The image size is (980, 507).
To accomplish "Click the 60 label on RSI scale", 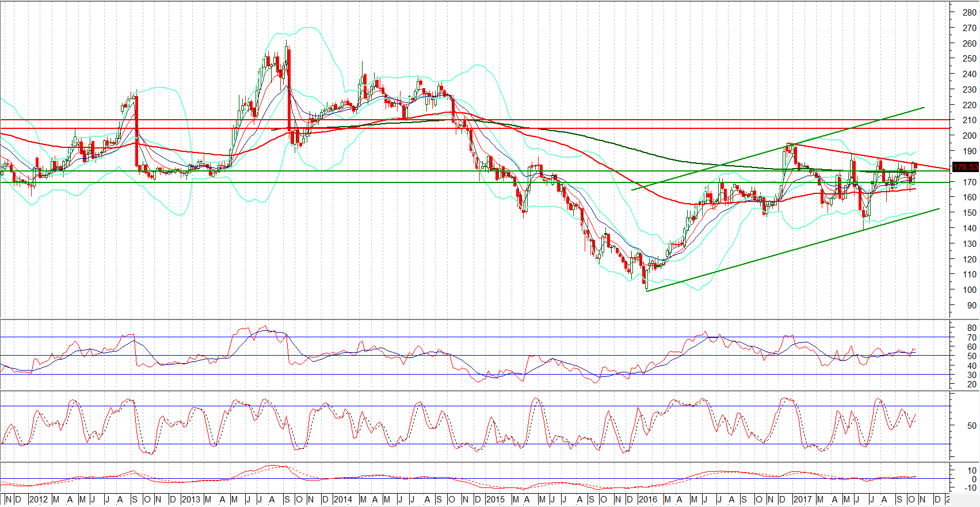I will pos(972,346).
